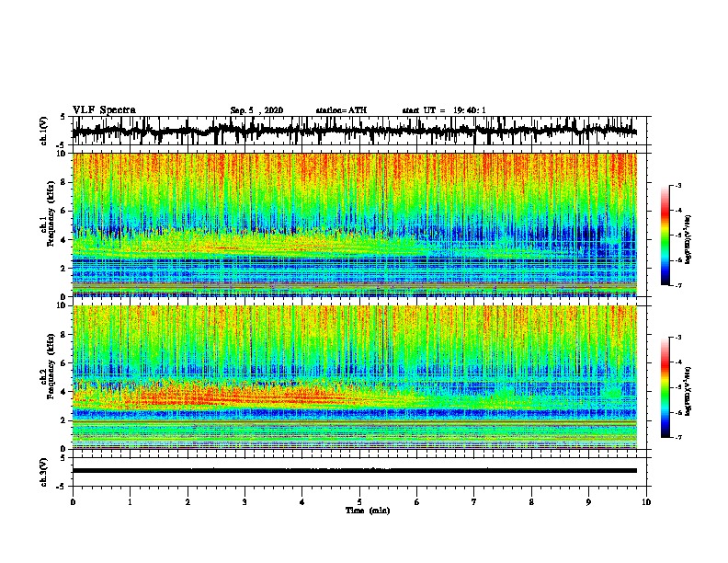Click time axis tick label "8"
The width and height of the screenshot is (728, 563).
pos(531,502)
